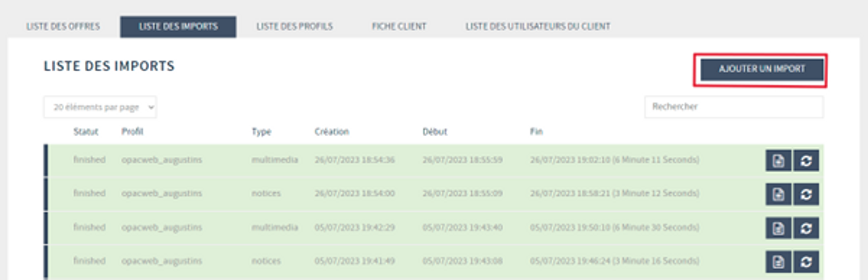Focus the Rechercher search field
The width and height of the screenshot is (868, 280).
[x=734, y=107]
